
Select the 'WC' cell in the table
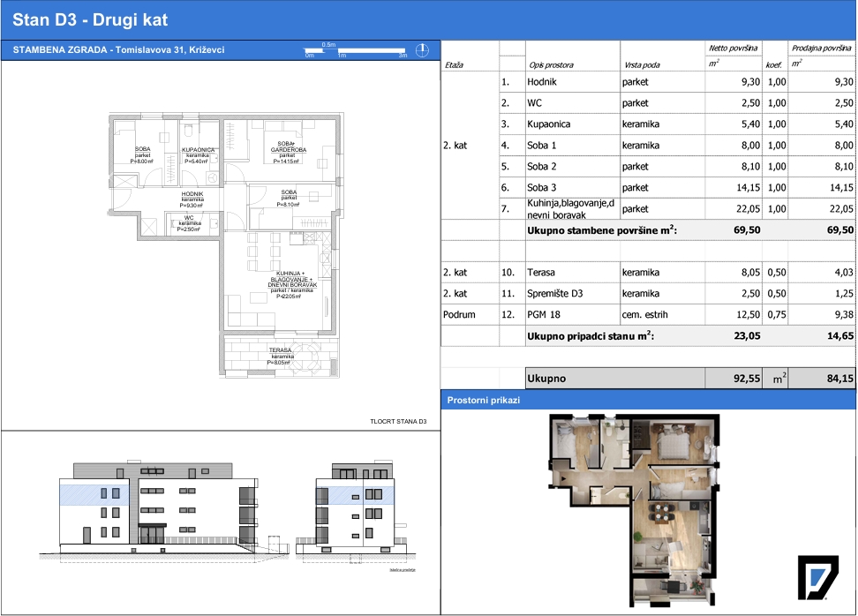(572, 103)
